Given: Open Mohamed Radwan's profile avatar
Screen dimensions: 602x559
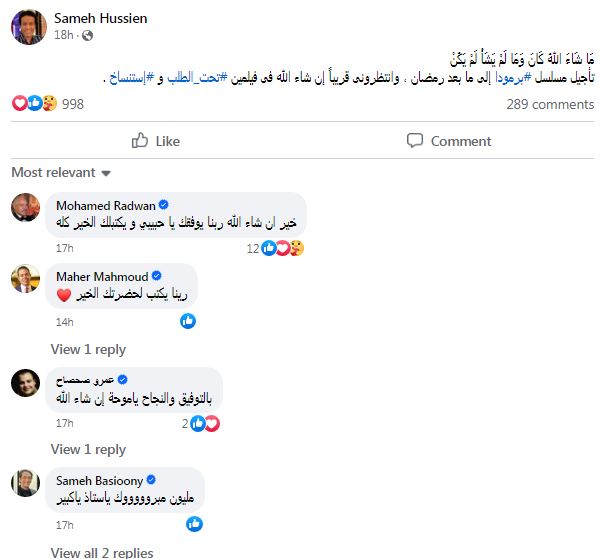Looking at the screenshot, I should 25,207.
